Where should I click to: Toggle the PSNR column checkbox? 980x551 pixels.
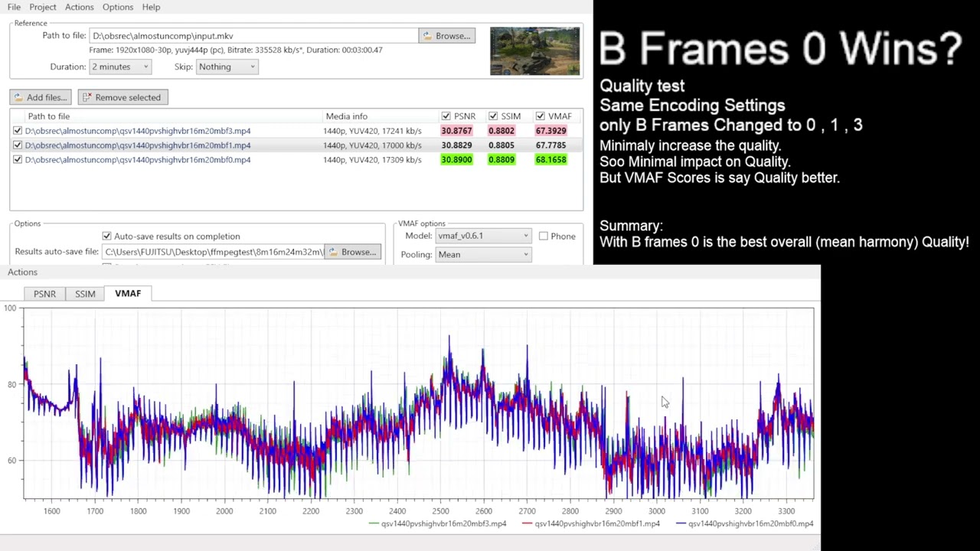[x=446, y=116]
